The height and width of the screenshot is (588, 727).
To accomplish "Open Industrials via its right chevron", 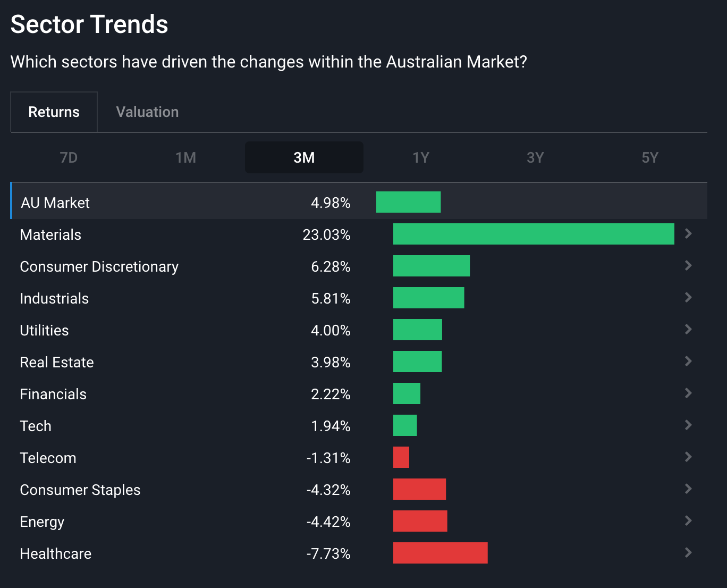I will [688, 298].
